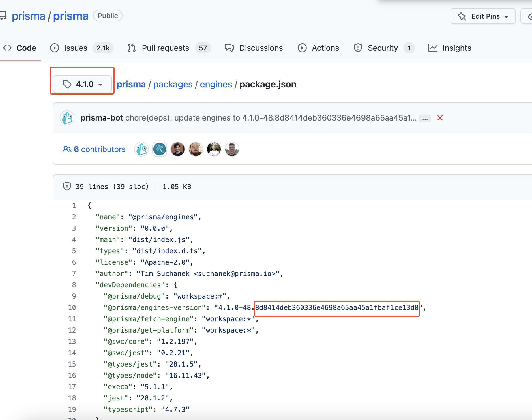This screenshot has height=420, width=532.
Task: Click the Insights graph icon
Action: (x=433, y=48)
